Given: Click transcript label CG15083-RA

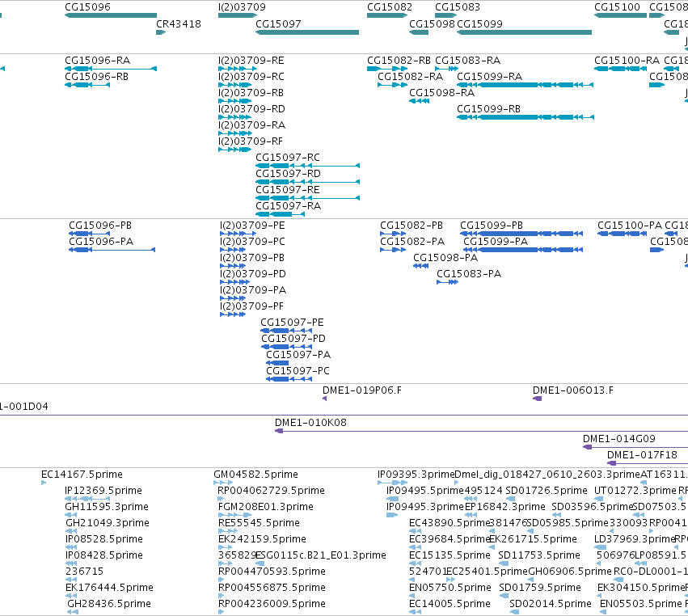Looking at the screenshot, I should click(x=468, y=61).
